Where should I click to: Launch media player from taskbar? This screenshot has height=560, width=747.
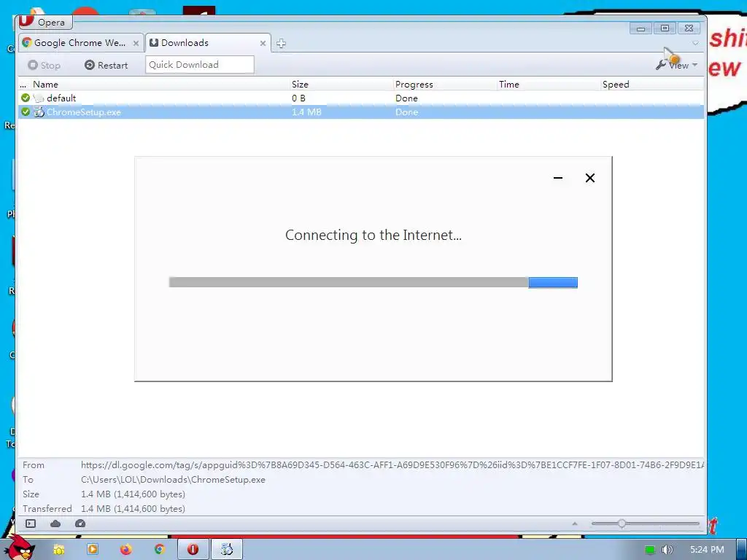93,550
